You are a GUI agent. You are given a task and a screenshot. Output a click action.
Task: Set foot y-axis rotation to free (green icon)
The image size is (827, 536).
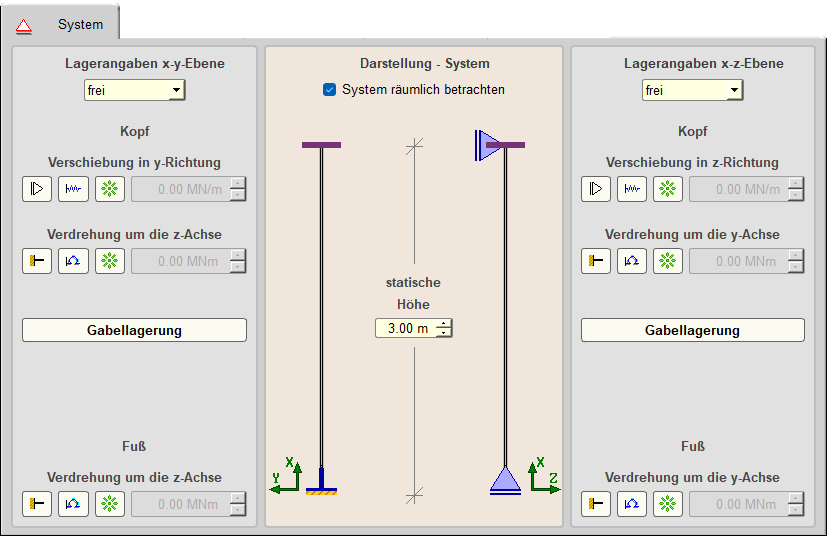668,504
